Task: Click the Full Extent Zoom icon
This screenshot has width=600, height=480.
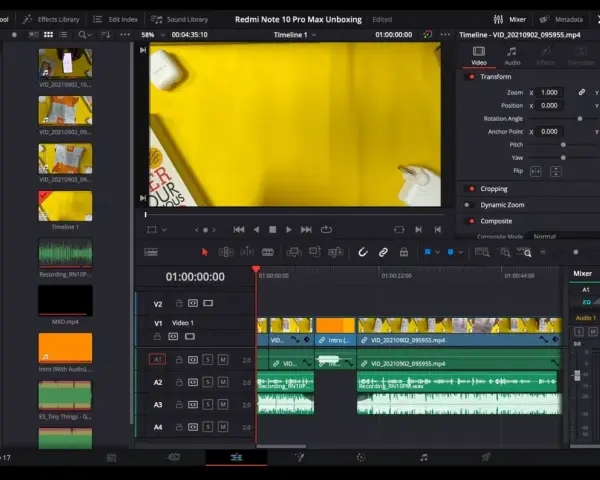Action: [482, 252]
